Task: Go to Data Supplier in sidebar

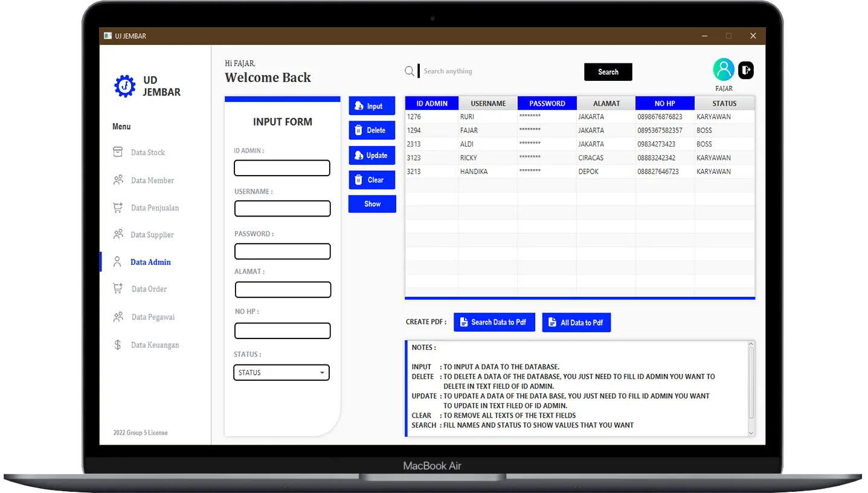Action: [152, 235]
